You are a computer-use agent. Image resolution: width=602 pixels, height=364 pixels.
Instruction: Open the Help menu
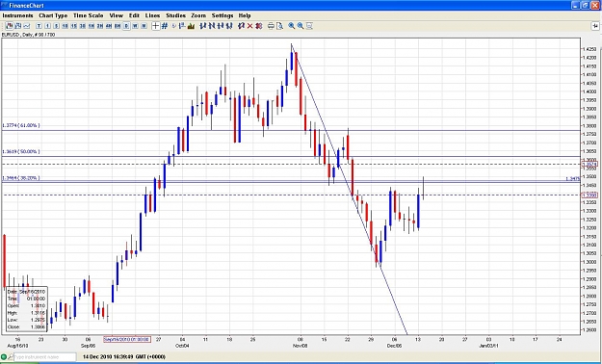point(245,15)
